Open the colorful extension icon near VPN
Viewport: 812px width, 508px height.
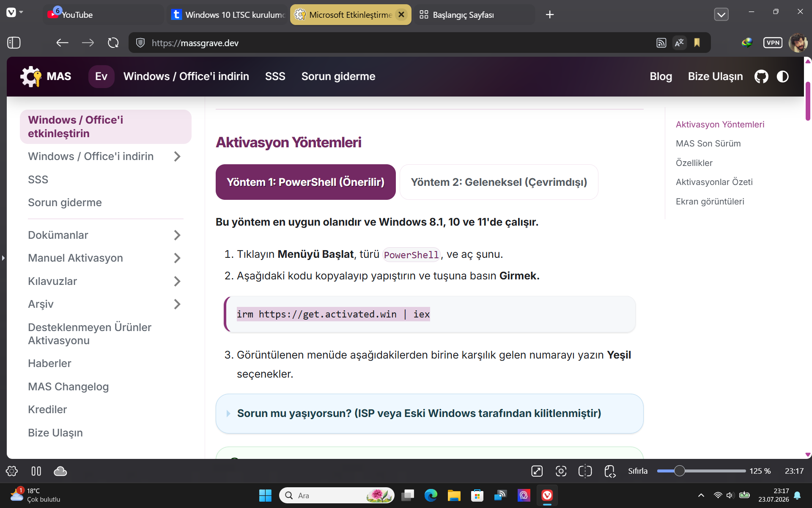[747, 43]
